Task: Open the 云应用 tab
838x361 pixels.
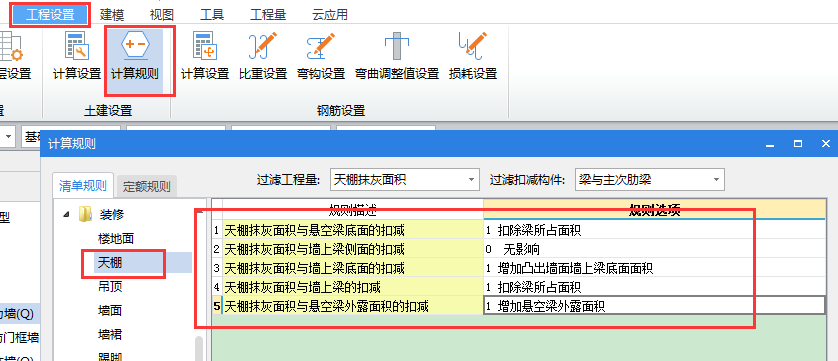Action: [330, 15]
